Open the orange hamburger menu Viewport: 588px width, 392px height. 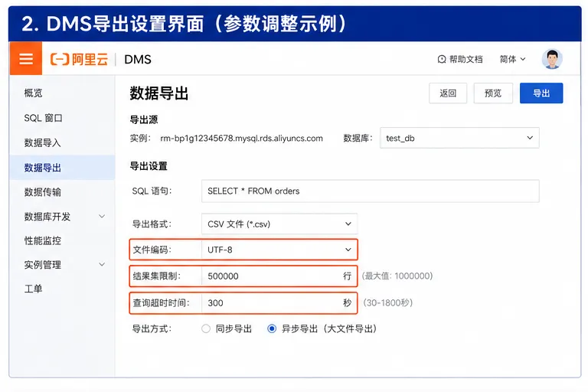(x=26, y=58)
